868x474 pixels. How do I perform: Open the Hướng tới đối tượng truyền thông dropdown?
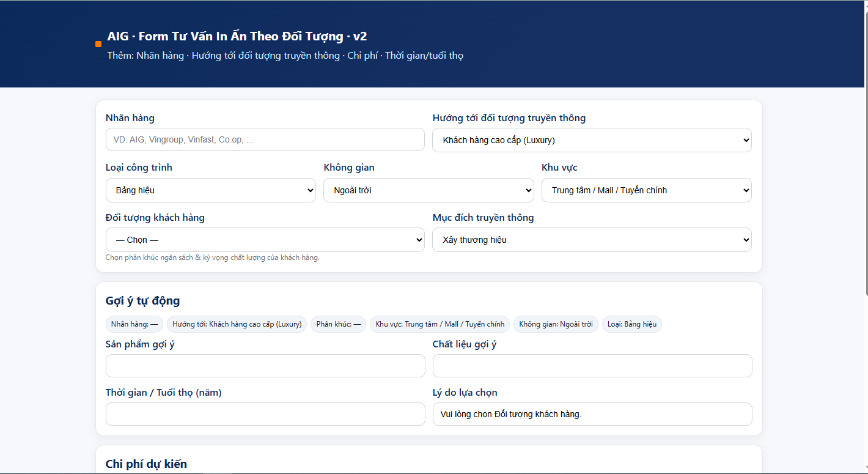pyautogui.click(x=591, y=140)
